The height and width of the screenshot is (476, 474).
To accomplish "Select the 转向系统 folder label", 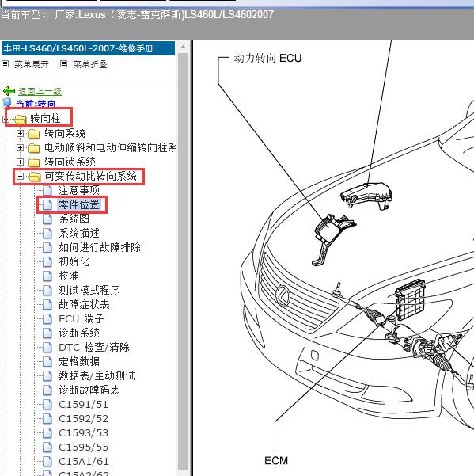I will 65,133.
